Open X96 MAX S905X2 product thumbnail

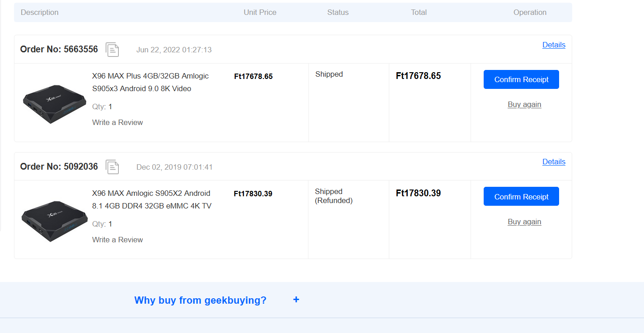coord(54,221)
